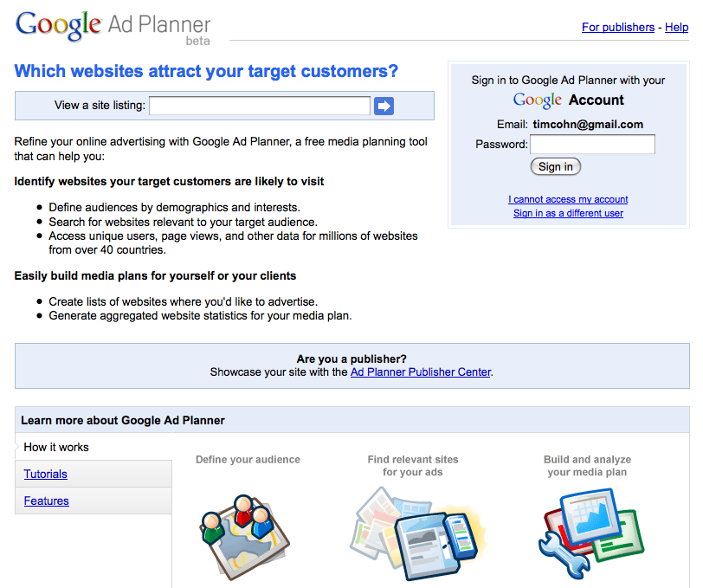
Task: Click the Learn more about Google Ad Planner header
Action: [123, 420]
